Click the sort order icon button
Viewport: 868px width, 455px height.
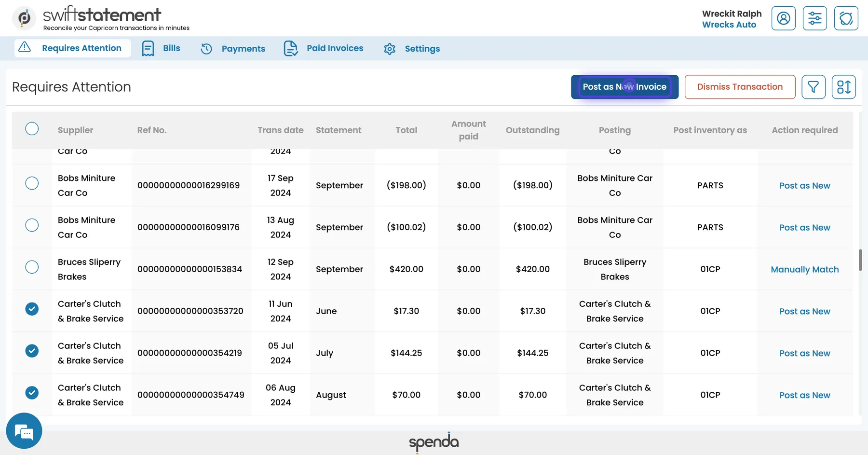point(844,87)
